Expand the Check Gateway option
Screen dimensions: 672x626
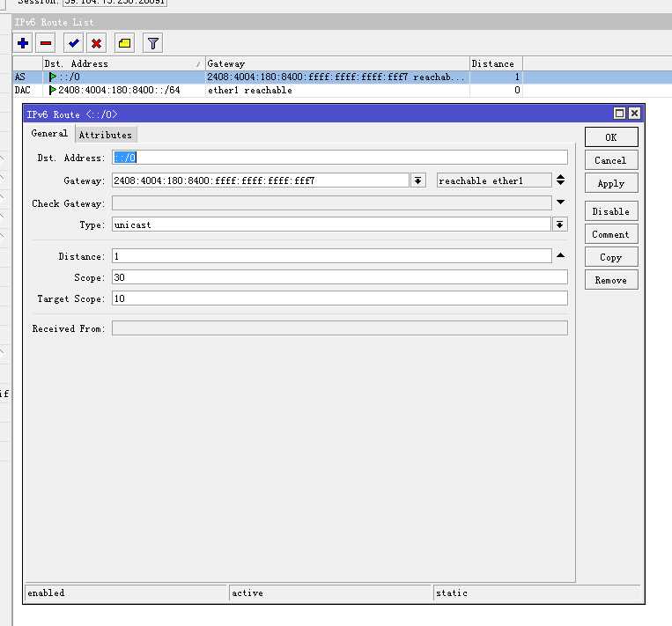coord(560,202)
